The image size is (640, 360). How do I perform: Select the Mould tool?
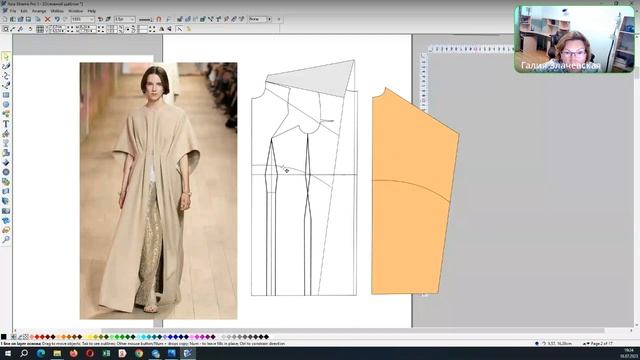coord(6,191)
